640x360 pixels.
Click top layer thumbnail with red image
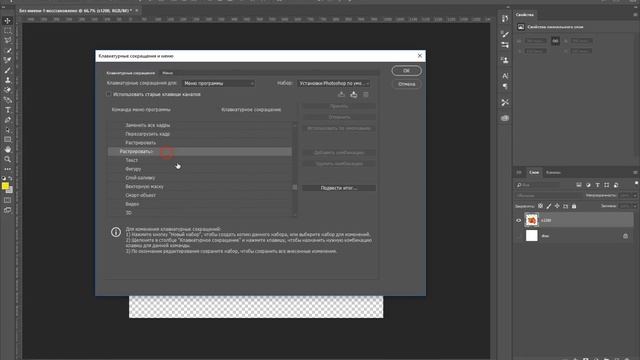coord(531,220)
